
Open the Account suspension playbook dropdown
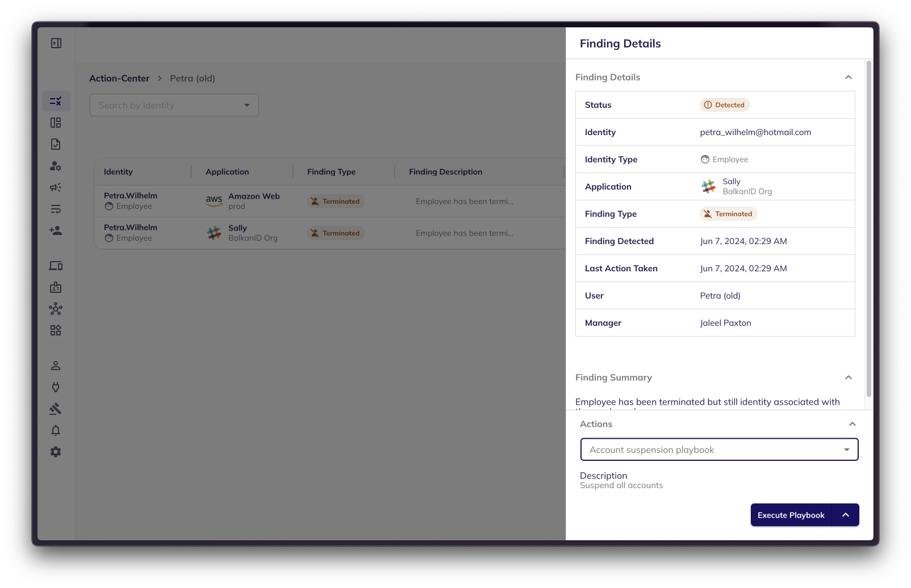click(719, 450)
